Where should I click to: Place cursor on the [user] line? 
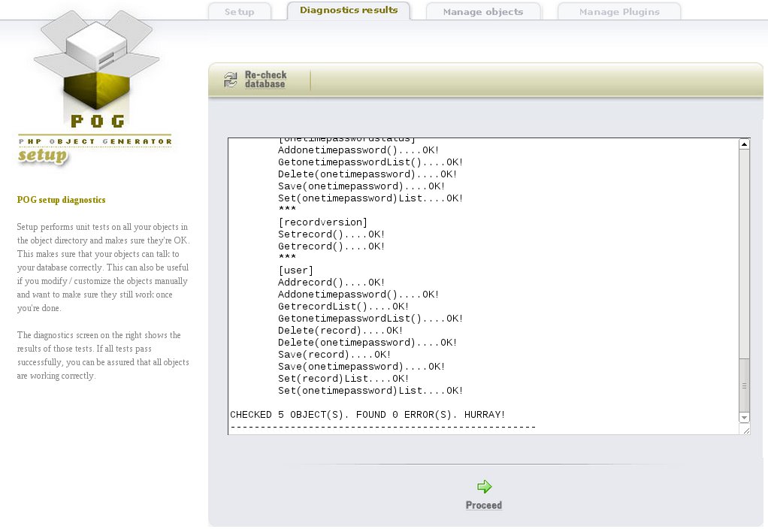coord(295,271)
